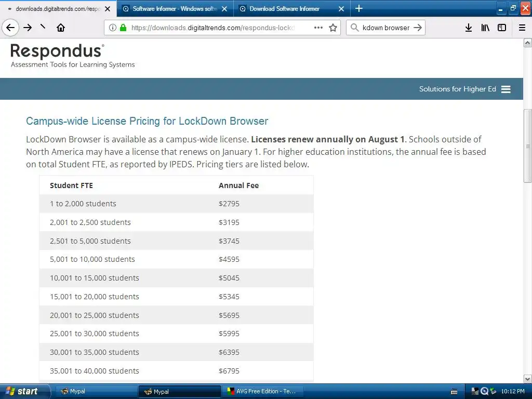Go forward one page in history
This screenshot has width=532, height=399.
coord(28,28)
